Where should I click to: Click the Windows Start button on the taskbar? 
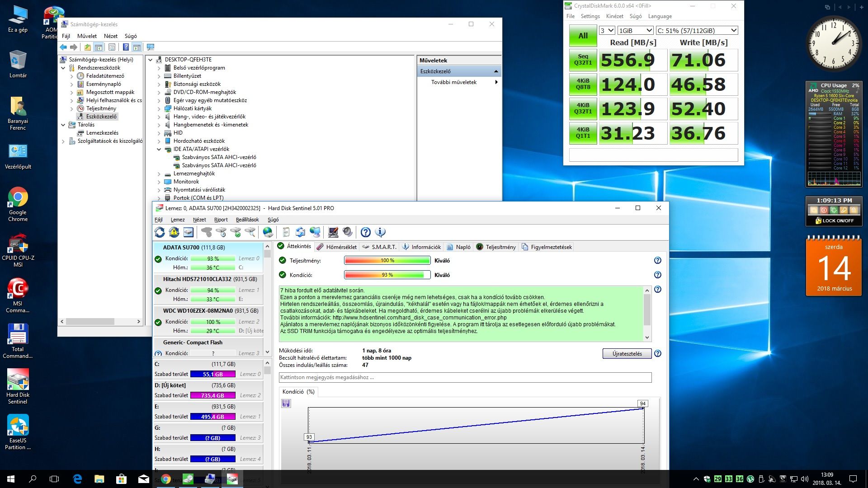tap(11, 479)
